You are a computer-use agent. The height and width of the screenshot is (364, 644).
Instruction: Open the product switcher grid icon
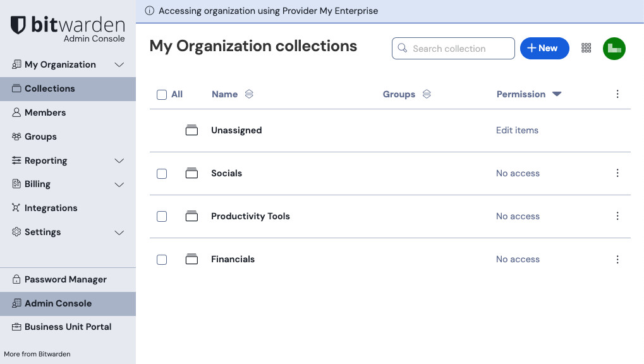(586, 49)
